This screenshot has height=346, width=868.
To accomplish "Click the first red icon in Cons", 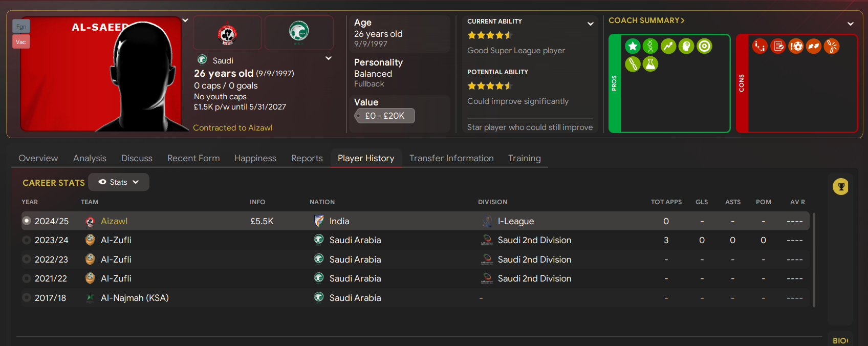I will pos(760,47).
